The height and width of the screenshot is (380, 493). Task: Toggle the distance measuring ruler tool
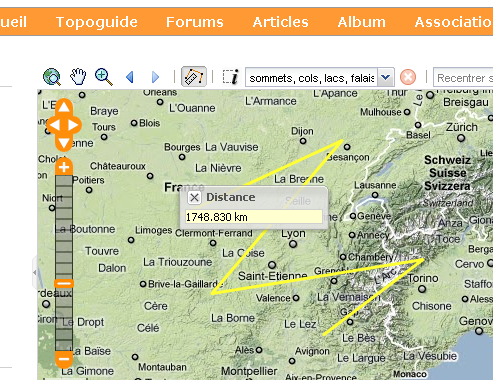[194, 77]
